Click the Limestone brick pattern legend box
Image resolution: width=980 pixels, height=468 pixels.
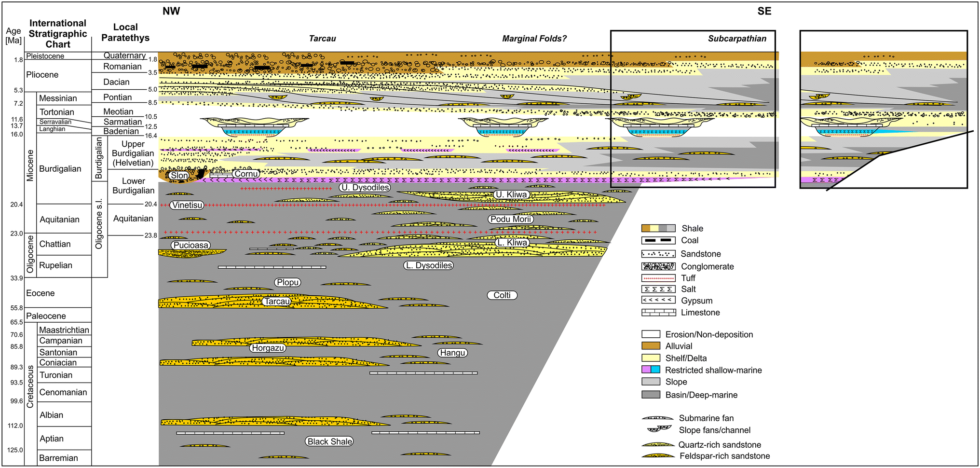click(658, 312)
